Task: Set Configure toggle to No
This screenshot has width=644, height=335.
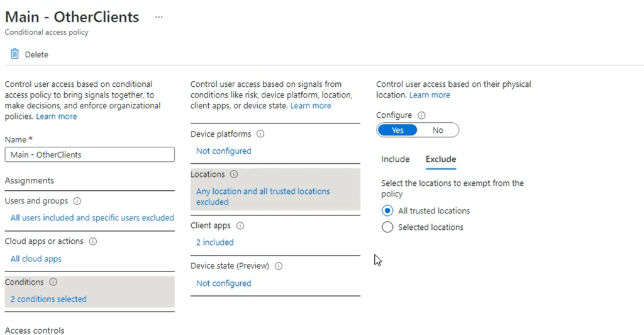Action: 438,130
